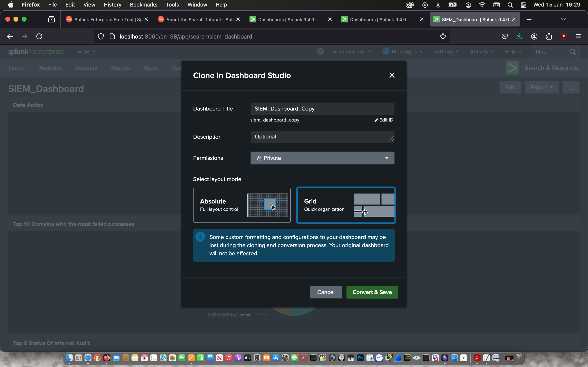Close the Clone in Dashboard Studio dialog
This screenshot has height=367, width=588.
pos(392,75)
